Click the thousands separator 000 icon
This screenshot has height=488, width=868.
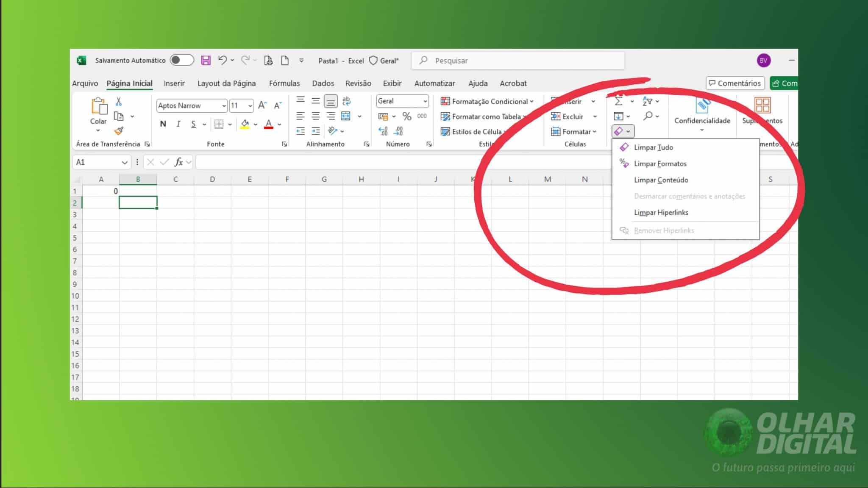(422, 116)
